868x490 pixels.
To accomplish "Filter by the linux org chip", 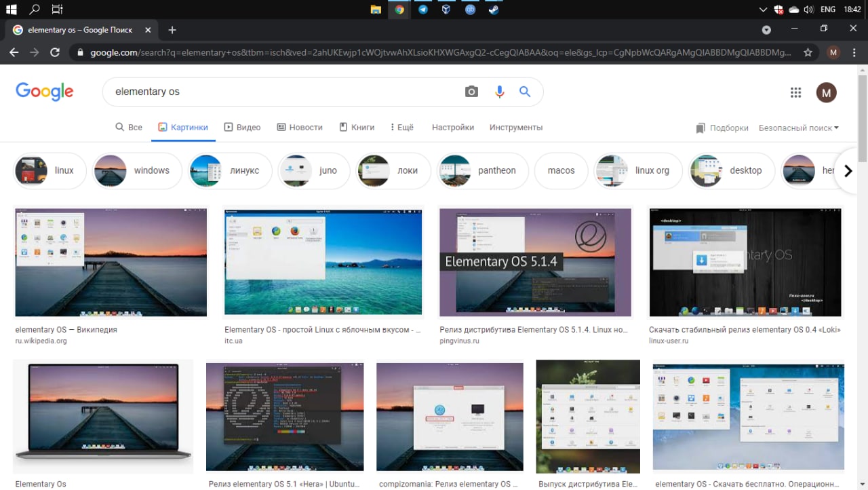I will click(x=638, y=170).
